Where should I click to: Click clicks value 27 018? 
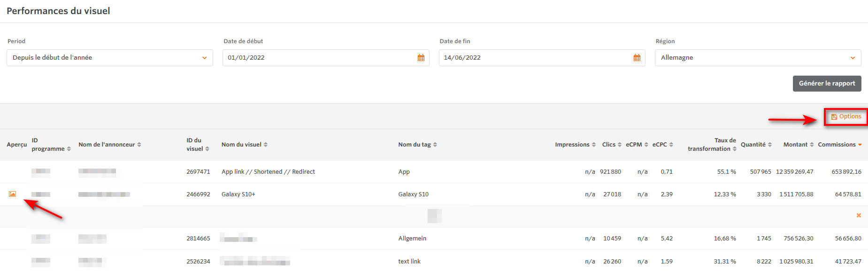pos(612,194)
